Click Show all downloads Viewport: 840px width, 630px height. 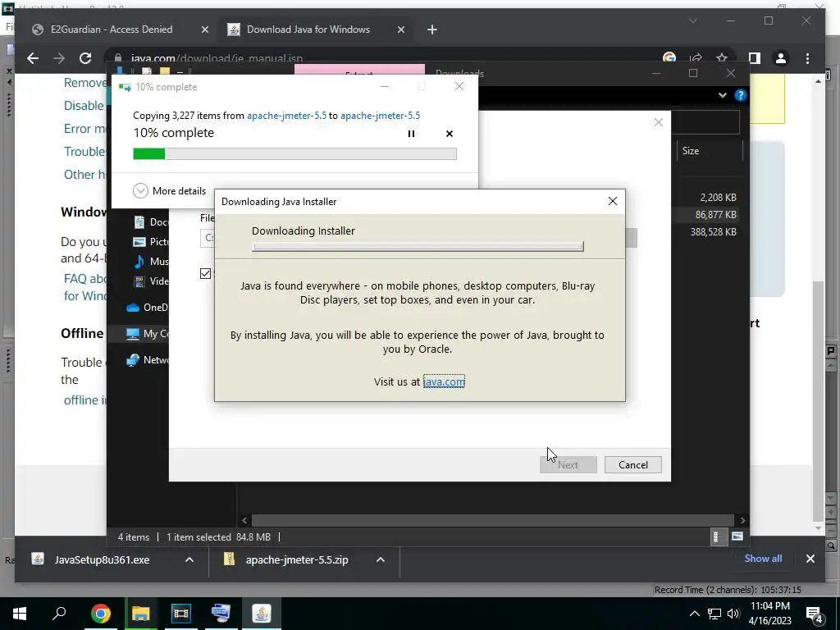(x=763, y=559)
